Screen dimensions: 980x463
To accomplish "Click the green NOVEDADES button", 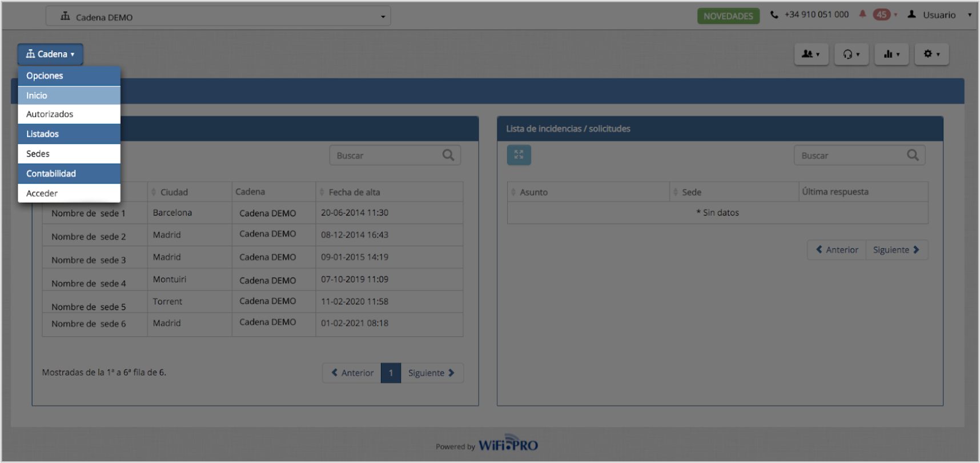I will point(728,16).
